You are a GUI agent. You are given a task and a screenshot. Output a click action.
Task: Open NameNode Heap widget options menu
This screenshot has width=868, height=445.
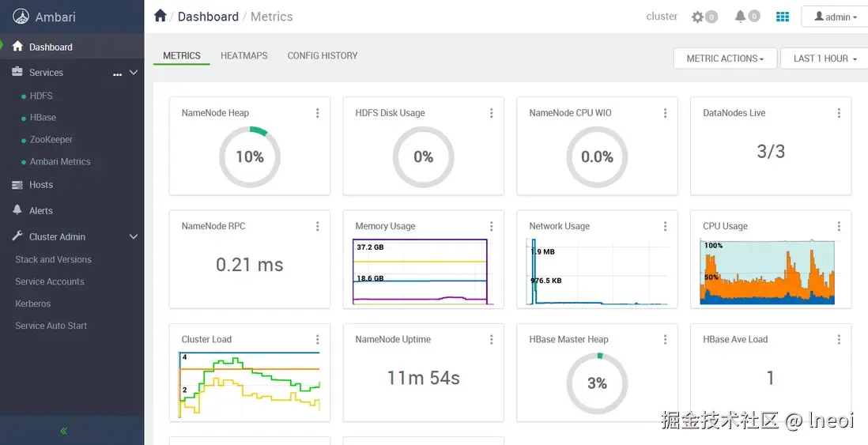click(318, 113)
